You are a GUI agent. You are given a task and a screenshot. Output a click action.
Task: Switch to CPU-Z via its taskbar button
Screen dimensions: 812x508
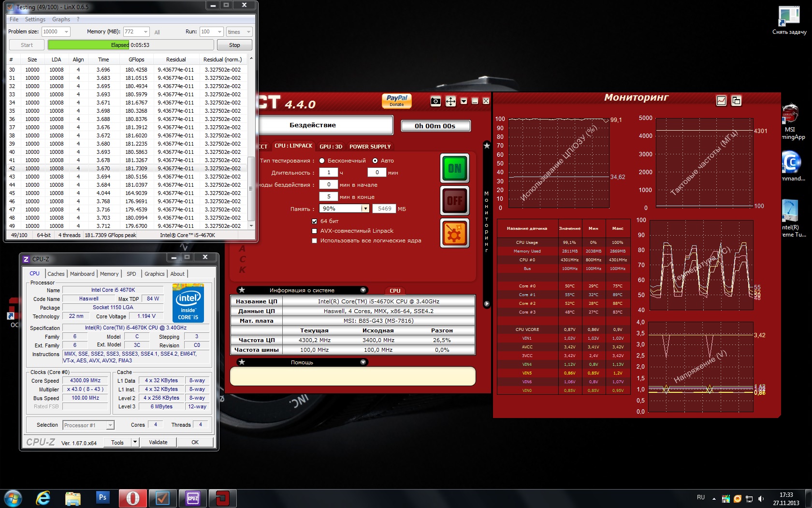click(x=192, y=498)
